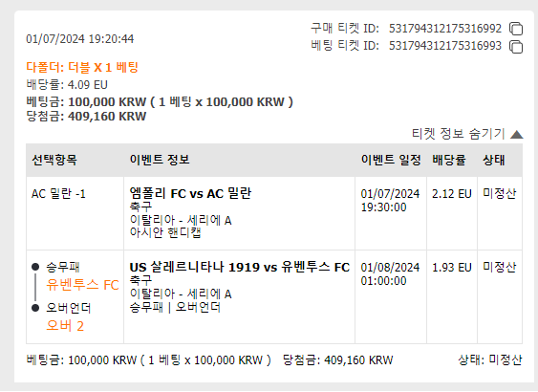Click the 상태 column header

(494, 160)
